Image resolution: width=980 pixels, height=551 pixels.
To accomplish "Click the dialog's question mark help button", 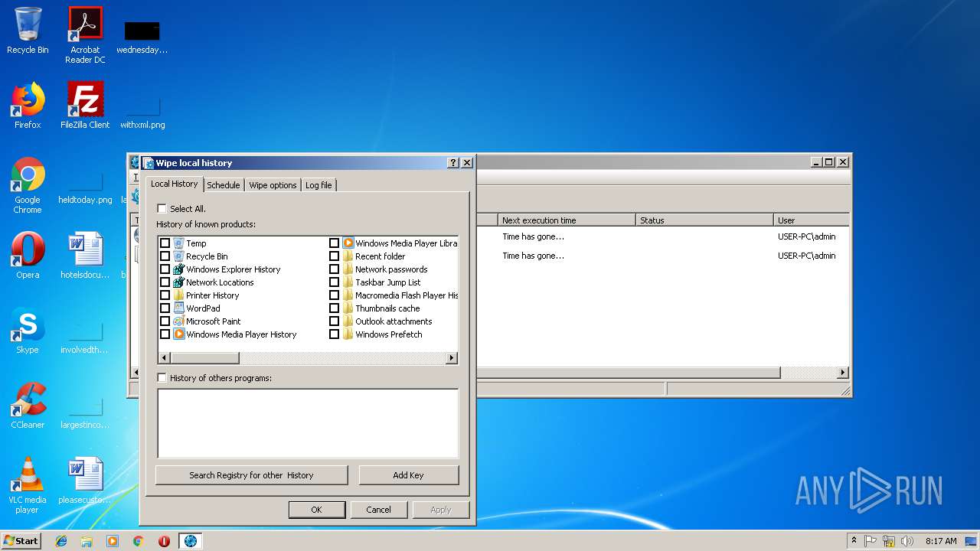I will tap(453, 163).
